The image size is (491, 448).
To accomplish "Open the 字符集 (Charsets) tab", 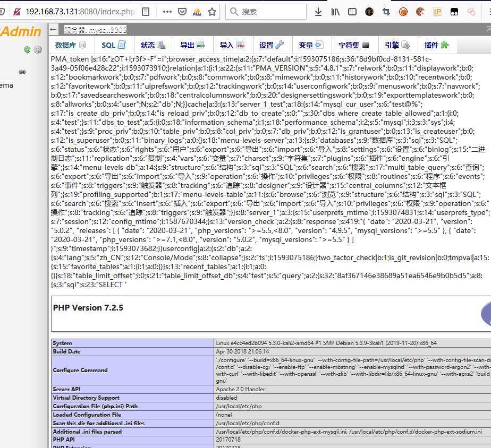I will (x=354, y=45).
